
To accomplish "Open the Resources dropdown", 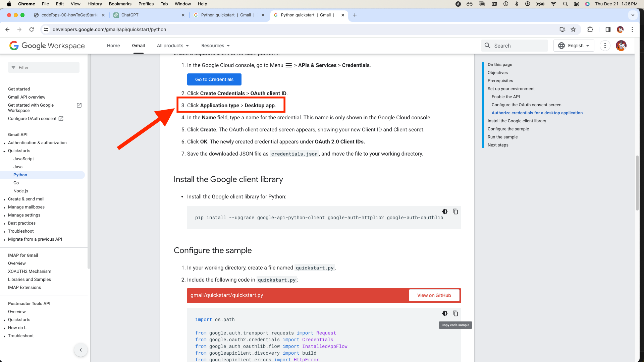I will click(216, 46).
